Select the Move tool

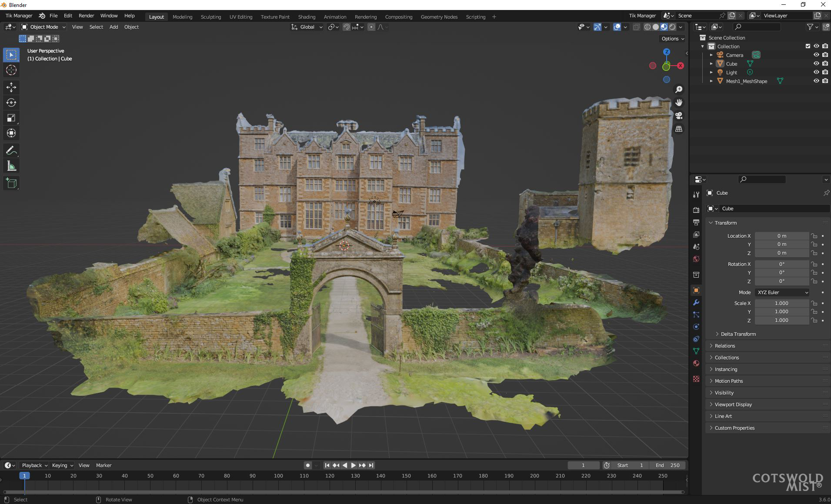[x=11, y=87]
